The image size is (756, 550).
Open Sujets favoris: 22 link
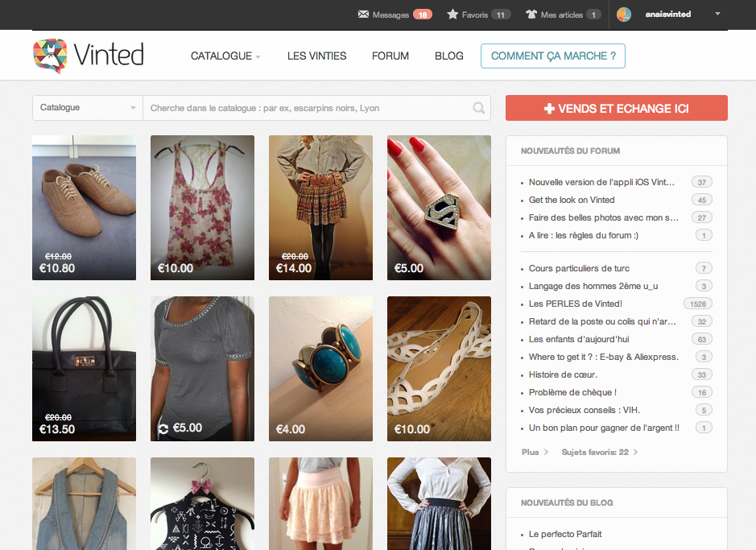599,452
